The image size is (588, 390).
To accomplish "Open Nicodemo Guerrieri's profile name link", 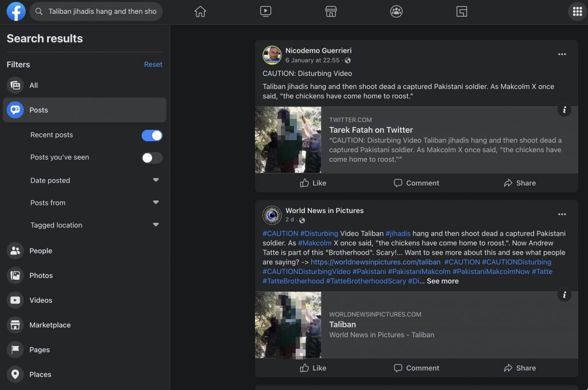I will point(318,51).
